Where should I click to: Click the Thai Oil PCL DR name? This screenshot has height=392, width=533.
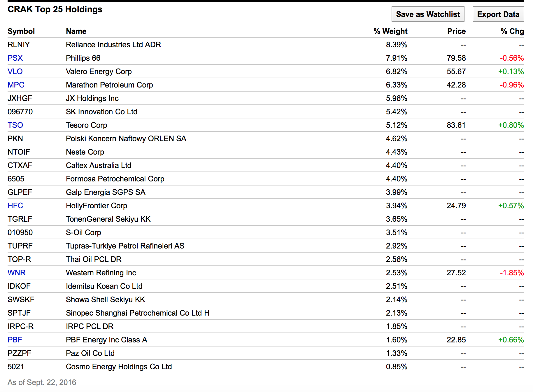click(x=94, y=259)
